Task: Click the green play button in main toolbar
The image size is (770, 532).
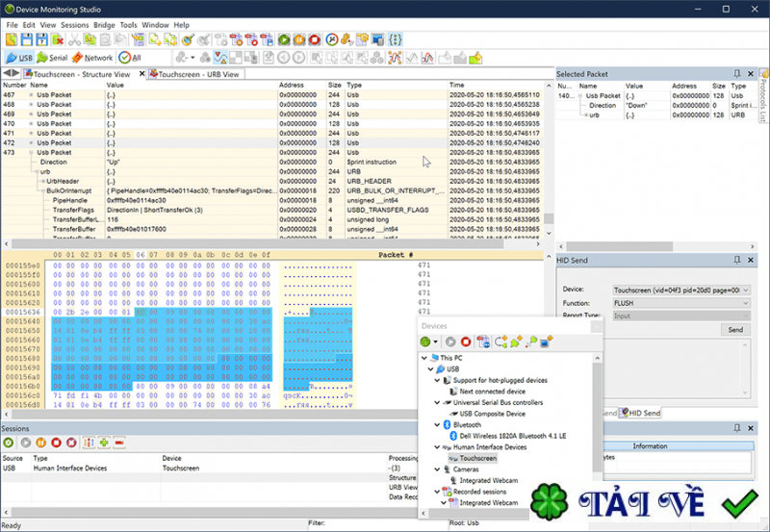Action: coord(284,39)
